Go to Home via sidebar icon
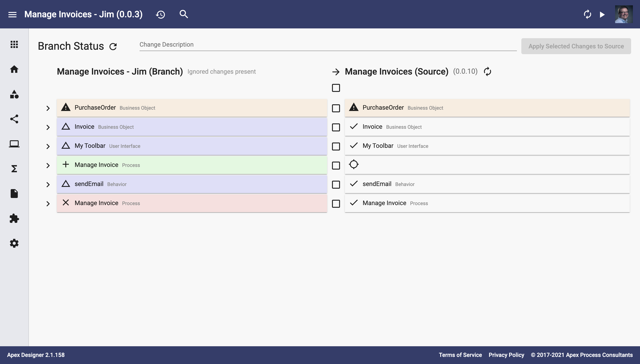Image resolution: width=640 pixels, height=364 pixels. pos(14,69)
